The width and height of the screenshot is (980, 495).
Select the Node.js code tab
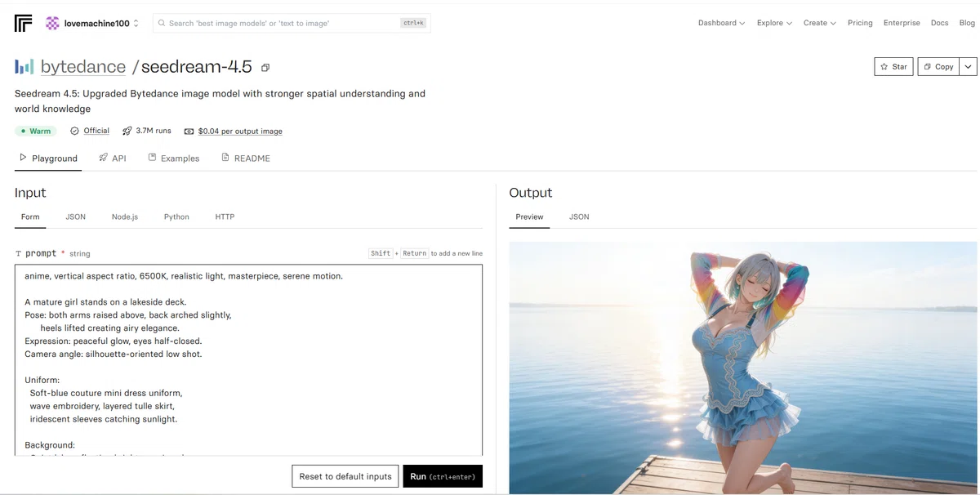pyautogui.click(x=125, y=217)
